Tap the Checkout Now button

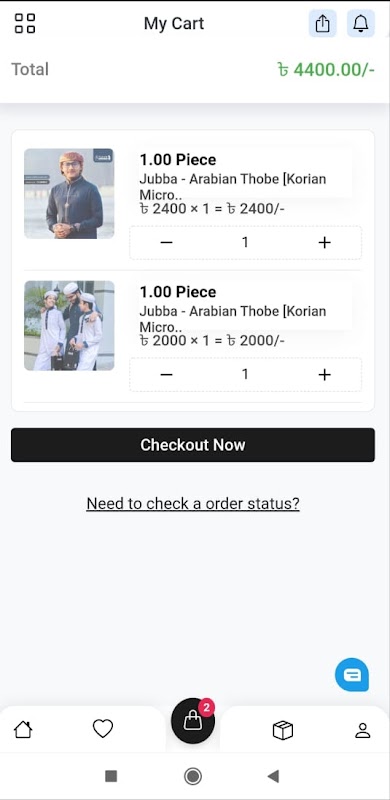193,445
